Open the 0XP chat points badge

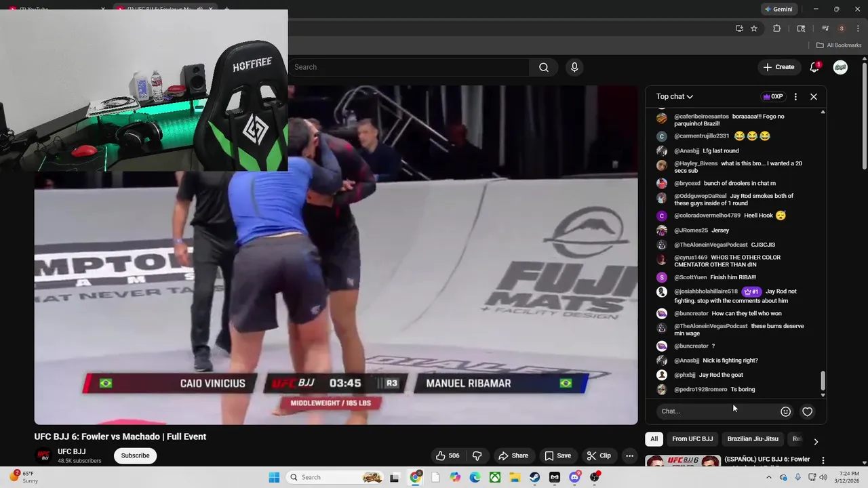[x=773, y=97]
